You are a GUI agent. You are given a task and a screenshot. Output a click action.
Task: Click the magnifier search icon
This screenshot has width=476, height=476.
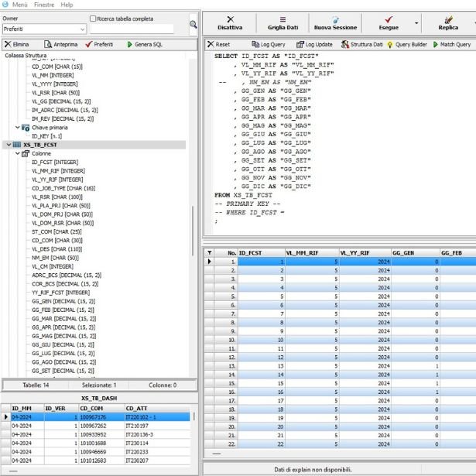point(193,25)
